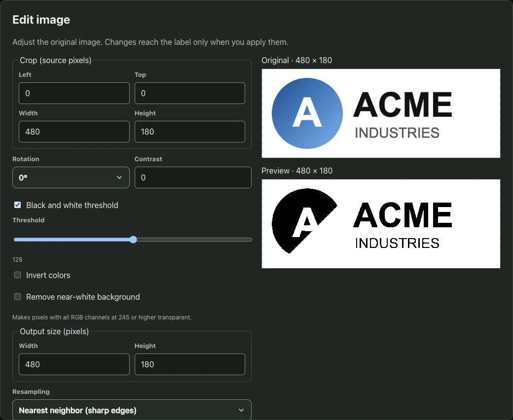Click the original ACME logo image
The image size is (513, 420).
(381, 113)
